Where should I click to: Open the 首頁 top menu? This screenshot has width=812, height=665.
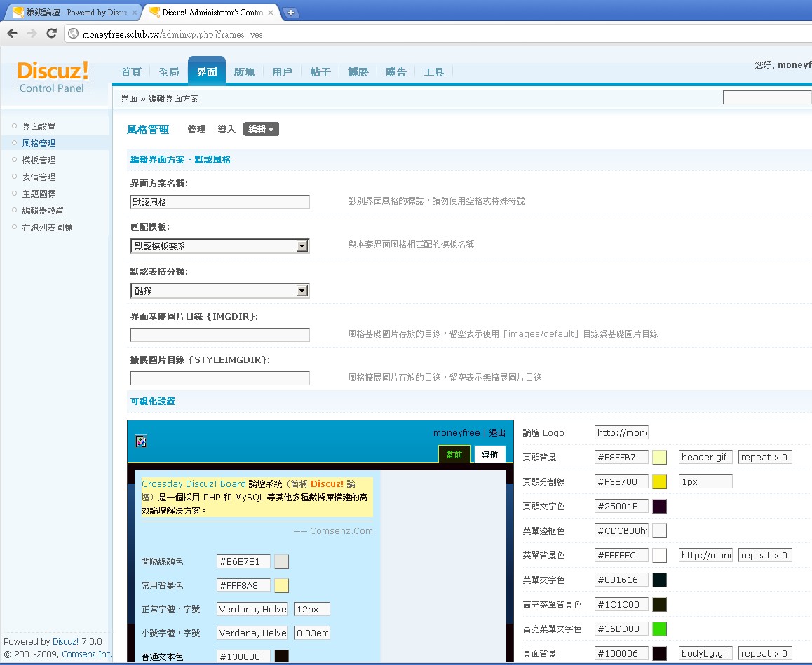[130, 72]
